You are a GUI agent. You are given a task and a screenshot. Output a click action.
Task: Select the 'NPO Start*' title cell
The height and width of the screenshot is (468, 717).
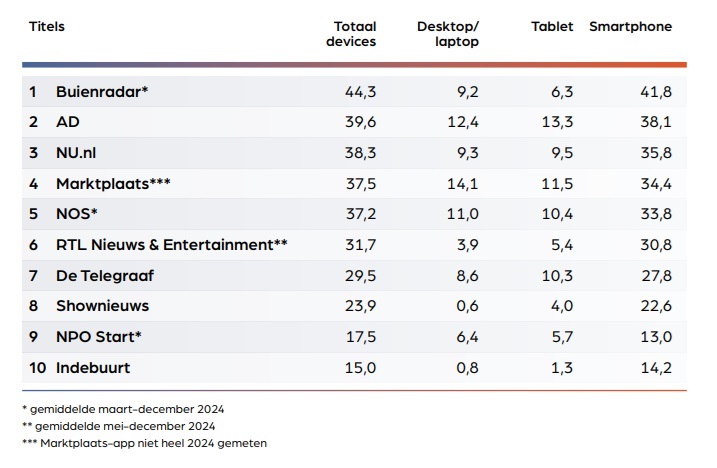[99, 337]
